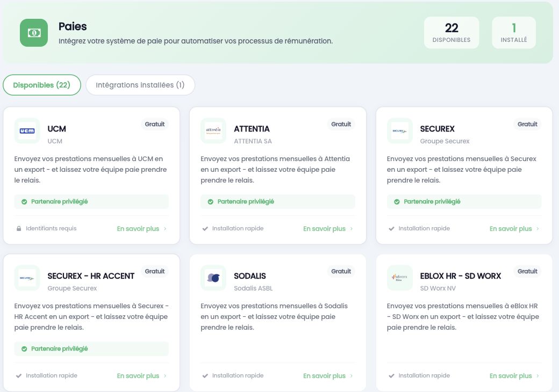Click the ATTENTIA SA publisher name

[x=253, y=141]
